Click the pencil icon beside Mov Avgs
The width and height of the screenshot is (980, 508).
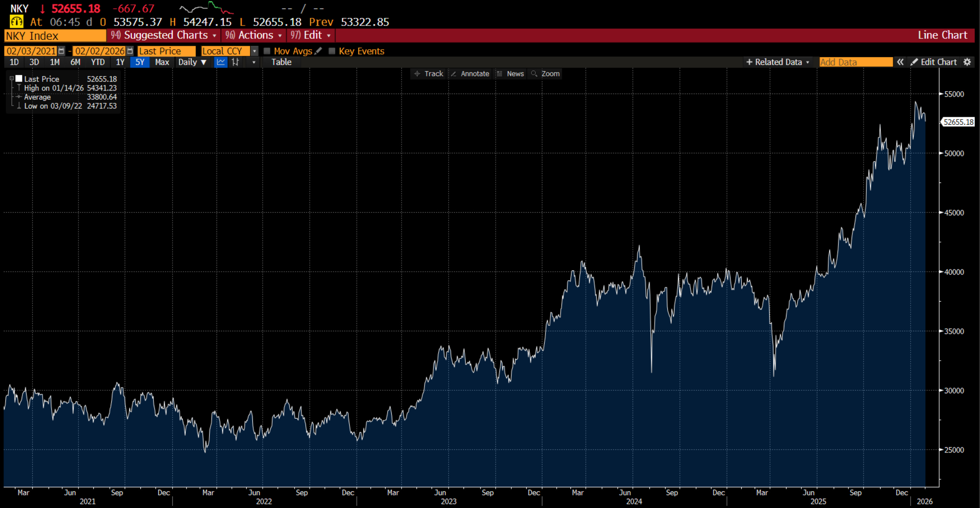click(x=318, y=51)
